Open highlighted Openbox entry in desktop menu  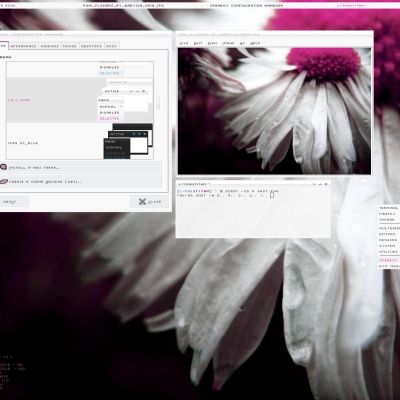pyautogui.click(x=389, y=260)
